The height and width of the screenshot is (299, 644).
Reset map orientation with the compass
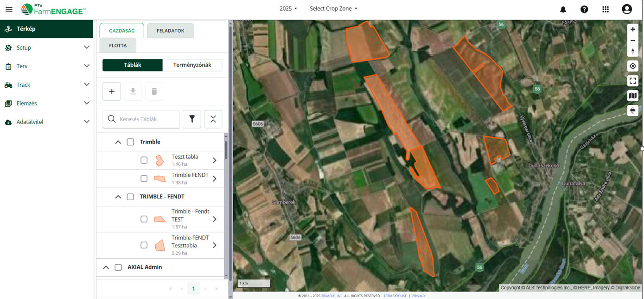[x=633, y=51]
